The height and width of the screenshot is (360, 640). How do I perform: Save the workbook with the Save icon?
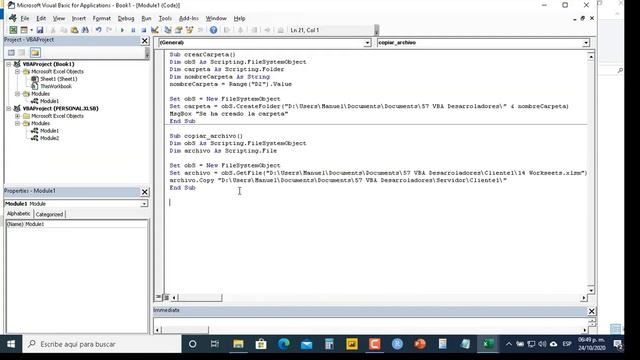click(x=40, y=30)
